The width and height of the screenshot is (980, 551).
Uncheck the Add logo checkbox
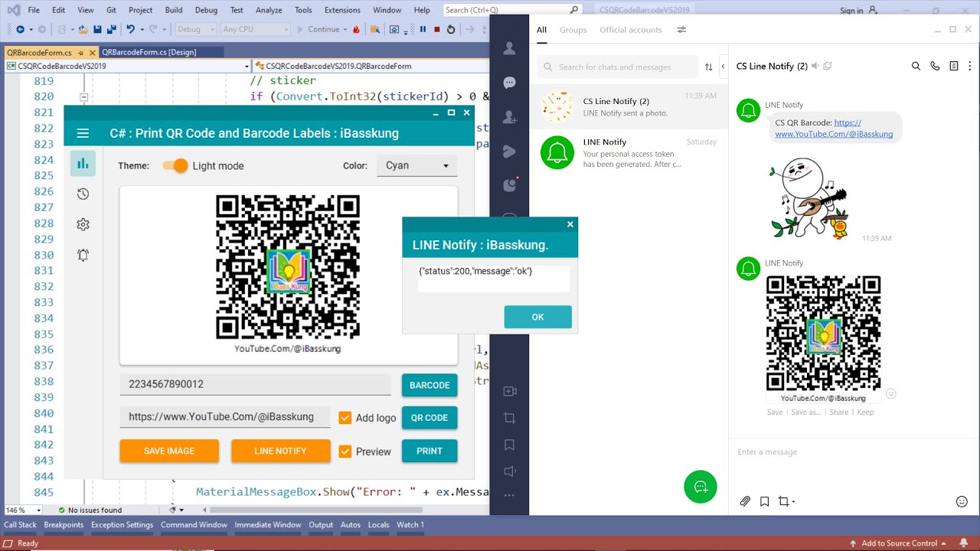[x=345, y=418]
